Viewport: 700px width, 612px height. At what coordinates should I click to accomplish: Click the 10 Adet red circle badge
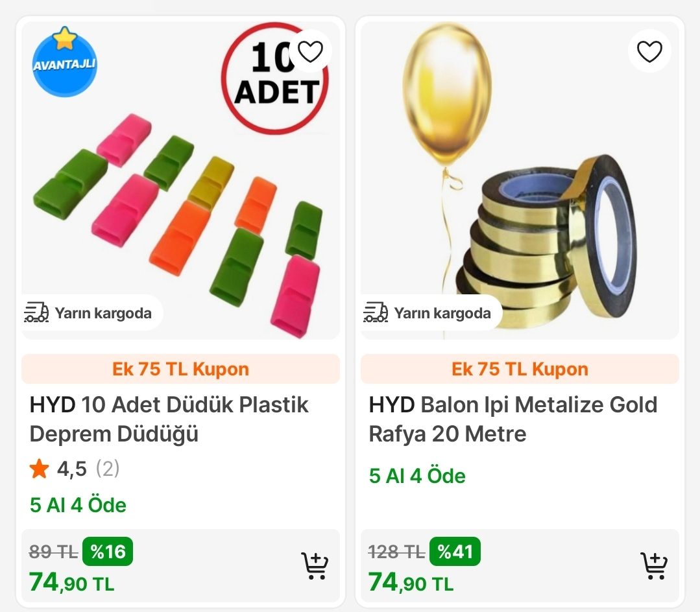click(274, 78)
